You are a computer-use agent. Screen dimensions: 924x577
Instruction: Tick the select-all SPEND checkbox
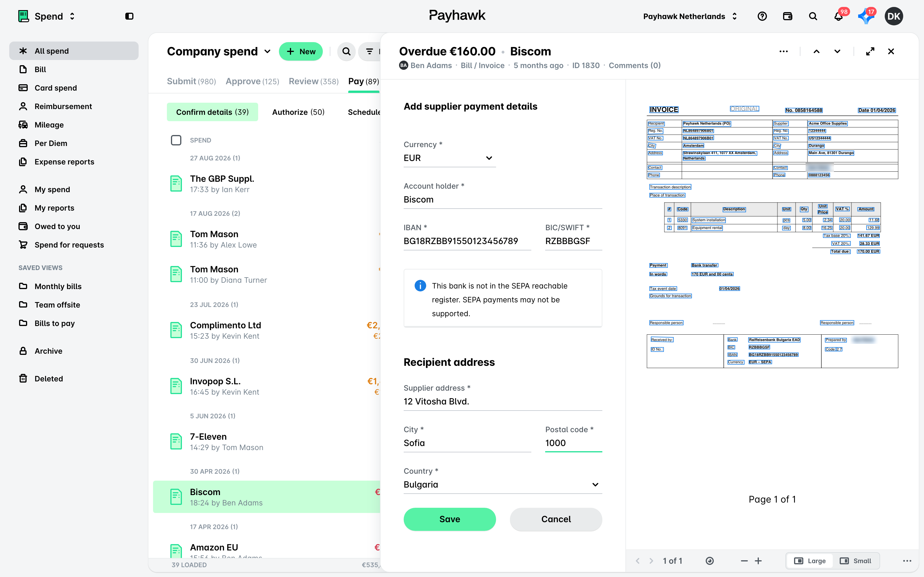[x=176, y=140]
